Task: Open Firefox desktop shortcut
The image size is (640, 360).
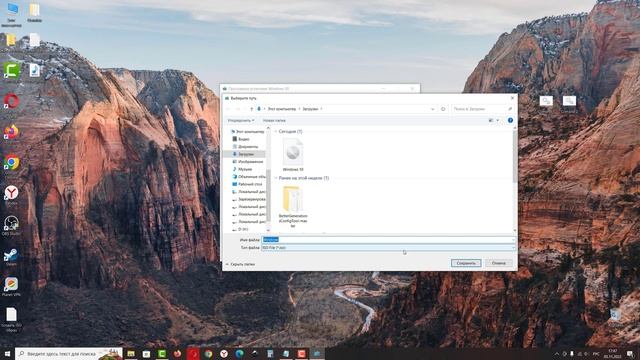Action: (11, 132)
